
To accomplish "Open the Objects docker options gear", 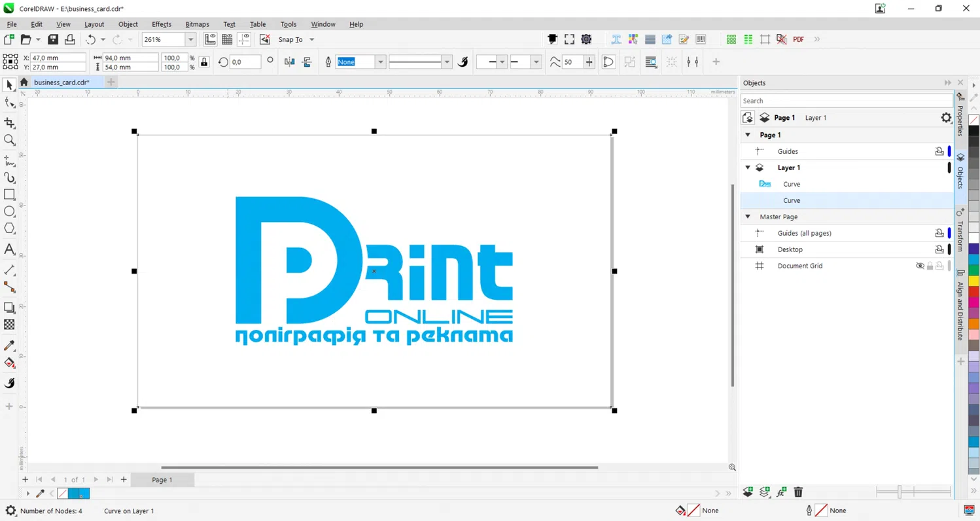I will tap(946, 118).
